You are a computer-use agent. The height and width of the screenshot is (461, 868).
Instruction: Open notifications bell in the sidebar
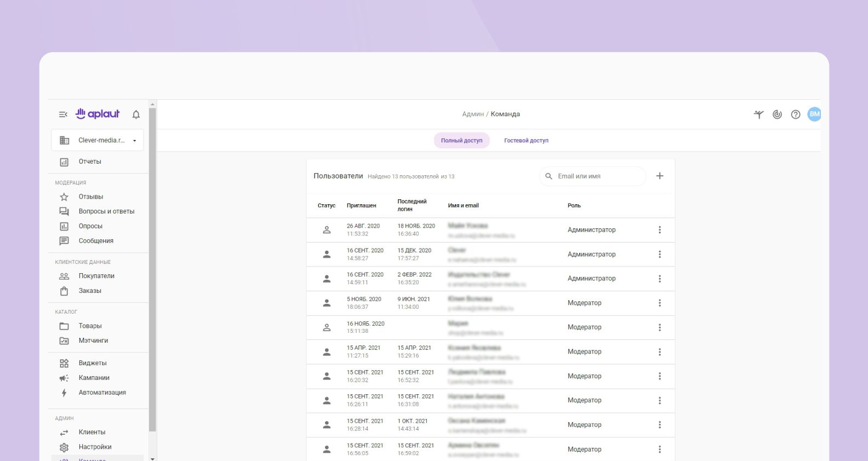click(136, 114)
